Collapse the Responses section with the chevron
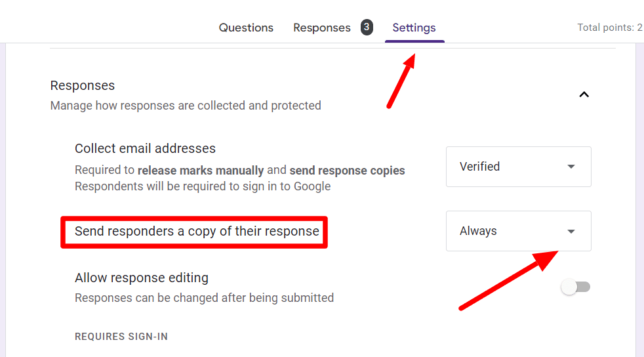 (584, 95)
